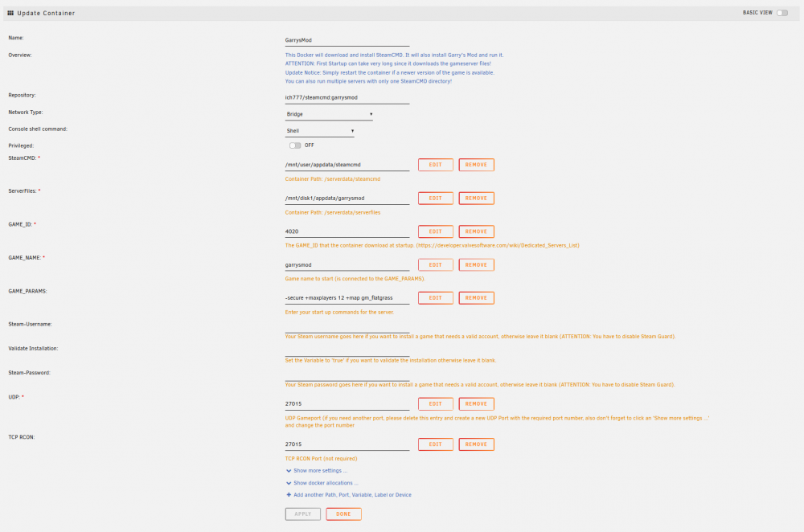Click the Container Path /serverdata/steamcmd text
The image size is (804, 532).
coord(333,179)
